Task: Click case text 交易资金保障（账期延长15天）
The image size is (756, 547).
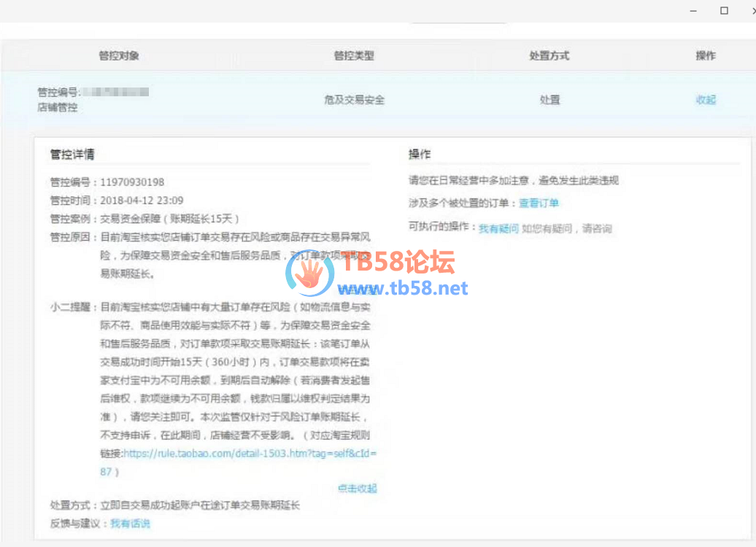Action: pyautogui.click(x=170, y=219)
